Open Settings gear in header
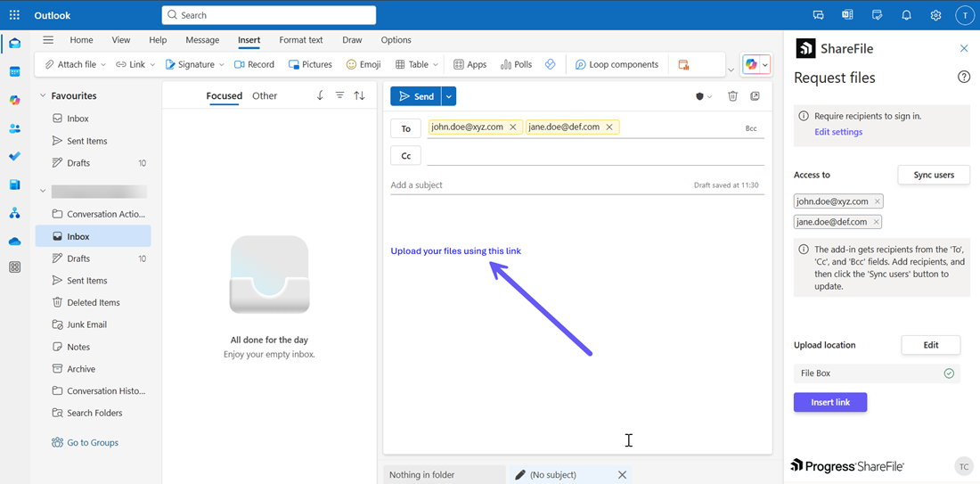Screen dimensions: 980x484 pyautogui.click(x=935, y=15)
